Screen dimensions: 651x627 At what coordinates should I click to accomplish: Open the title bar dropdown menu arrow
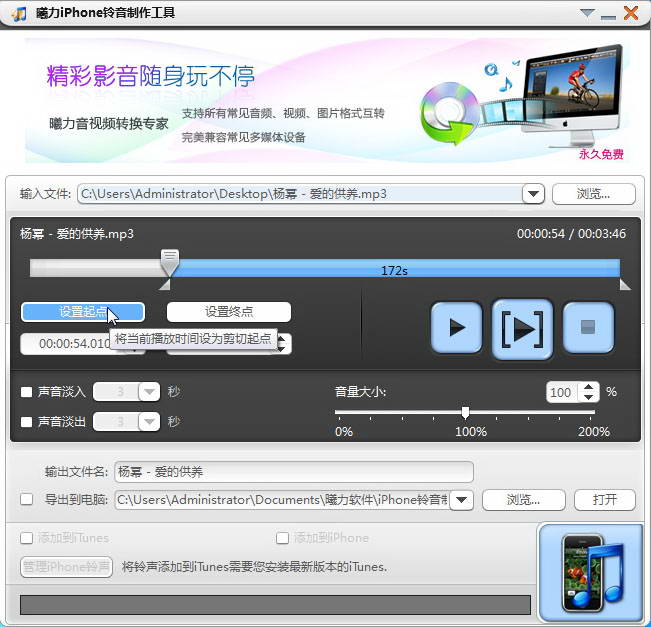[587, 13]
